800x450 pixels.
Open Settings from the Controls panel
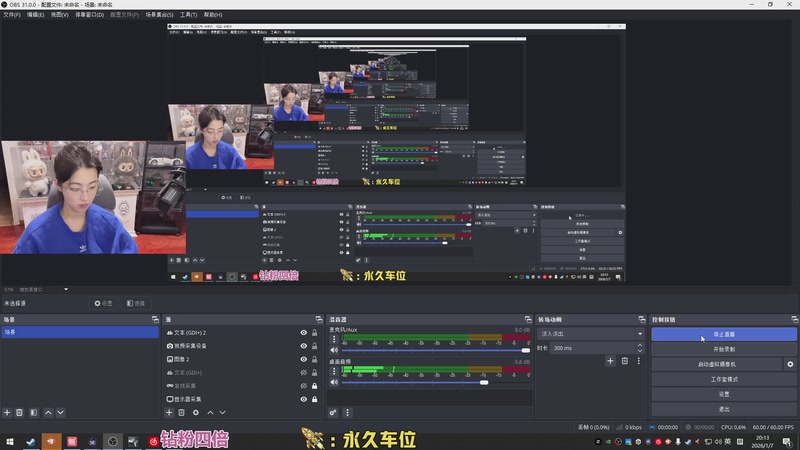(724, 394)
